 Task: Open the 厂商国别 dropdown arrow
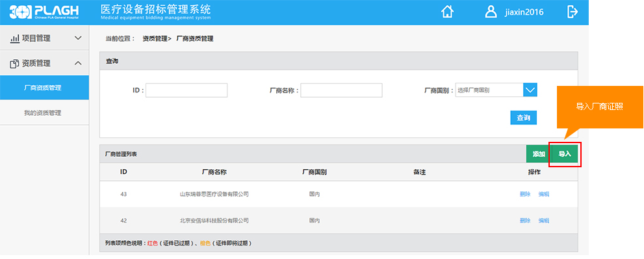530,90
